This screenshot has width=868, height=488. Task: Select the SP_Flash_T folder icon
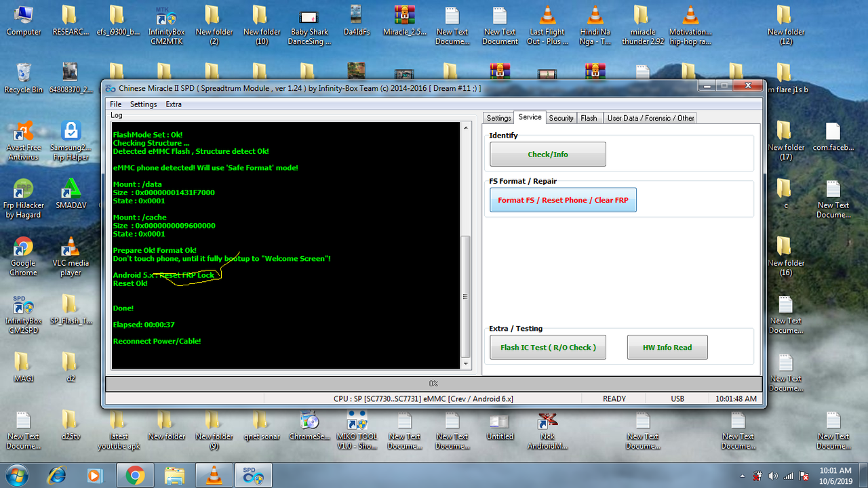71,309
